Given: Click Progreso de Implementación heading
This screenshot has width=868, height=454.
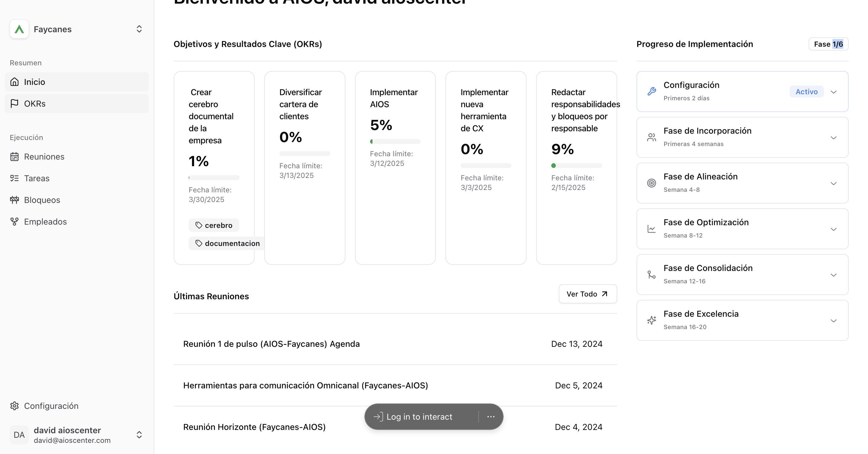Looking at the screenshot, I should pyautogui.click(x=694, y=44).
